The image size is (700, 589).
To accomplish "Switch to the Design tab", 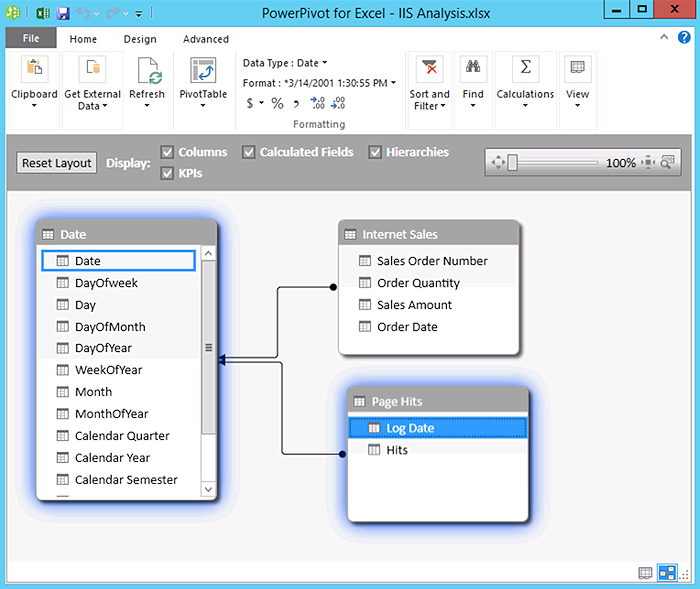I will pyautogui.click(x=140, y=39).
